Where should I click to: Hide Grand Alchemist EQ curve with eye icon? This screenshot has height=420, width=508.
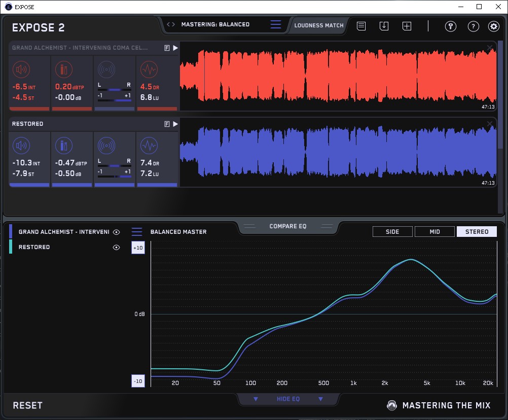click(x=117, y=232)
